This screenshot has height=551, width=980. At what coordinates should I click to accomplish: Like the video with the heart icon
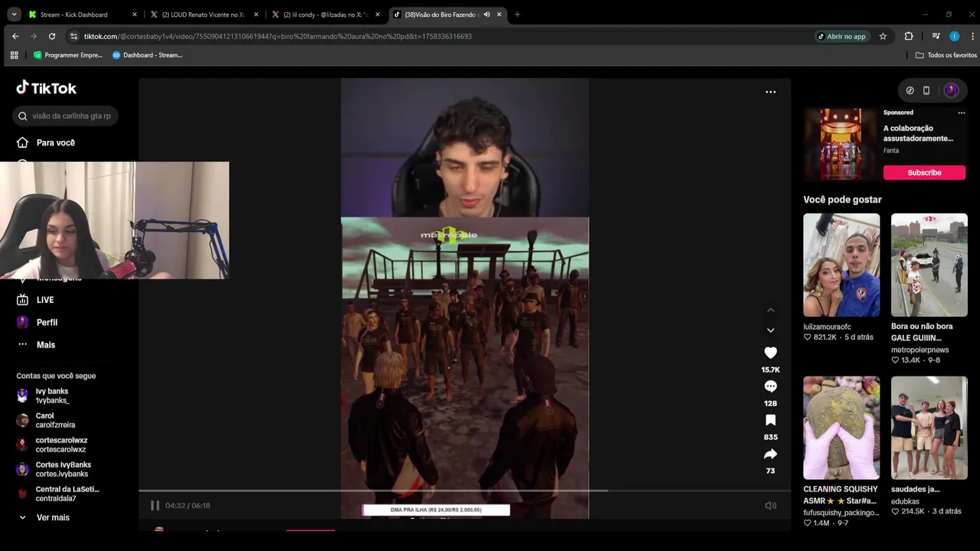[770, 353]
